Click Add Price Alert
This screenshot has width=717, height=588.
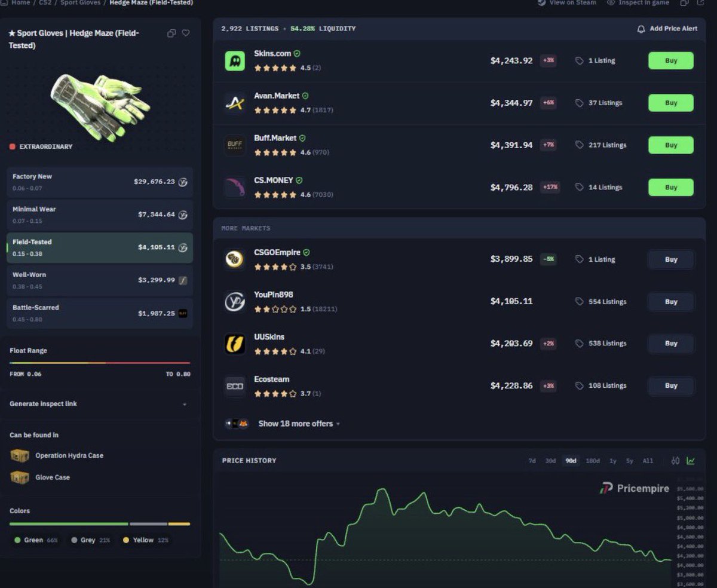[667, 29]
